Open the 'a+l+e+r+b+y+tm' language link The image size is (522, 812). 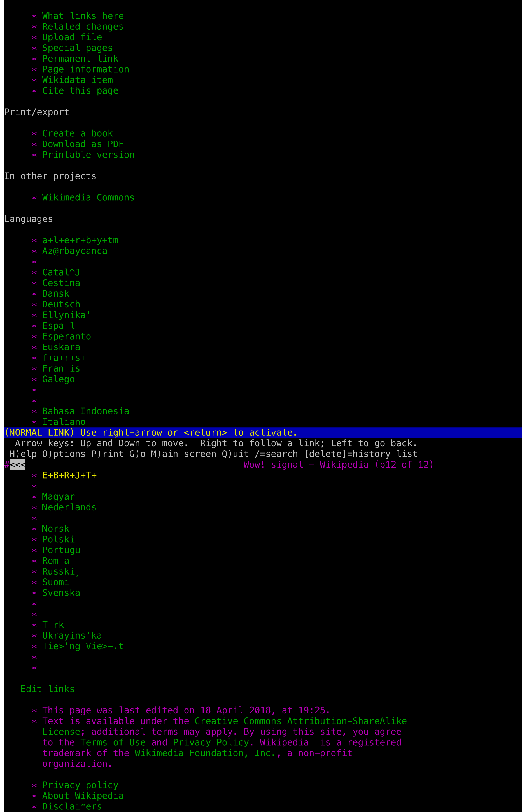point(80,240)
